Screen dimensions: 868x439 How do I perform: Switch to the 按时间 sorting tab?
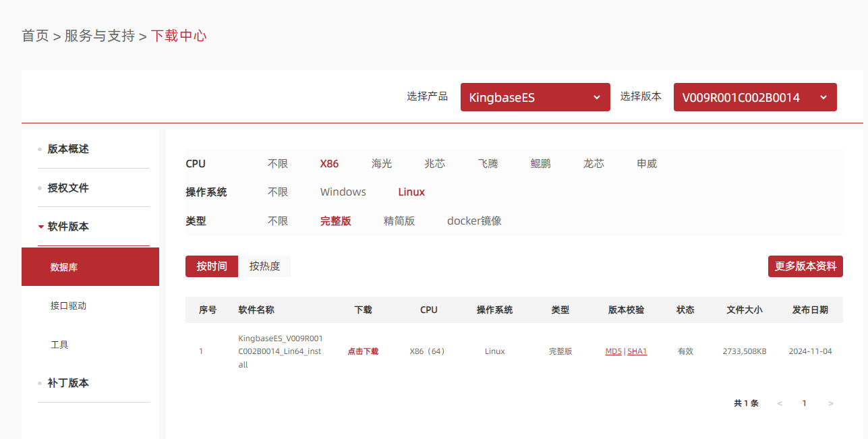(x=212, y=266)
